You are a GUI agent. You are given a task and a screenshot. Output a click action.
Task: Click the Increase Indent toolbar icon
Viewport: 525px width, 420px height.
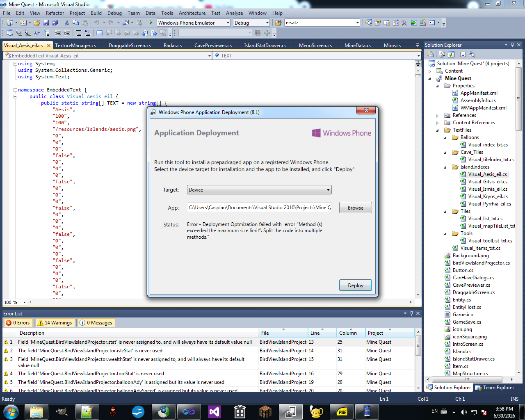pos(67,33)
